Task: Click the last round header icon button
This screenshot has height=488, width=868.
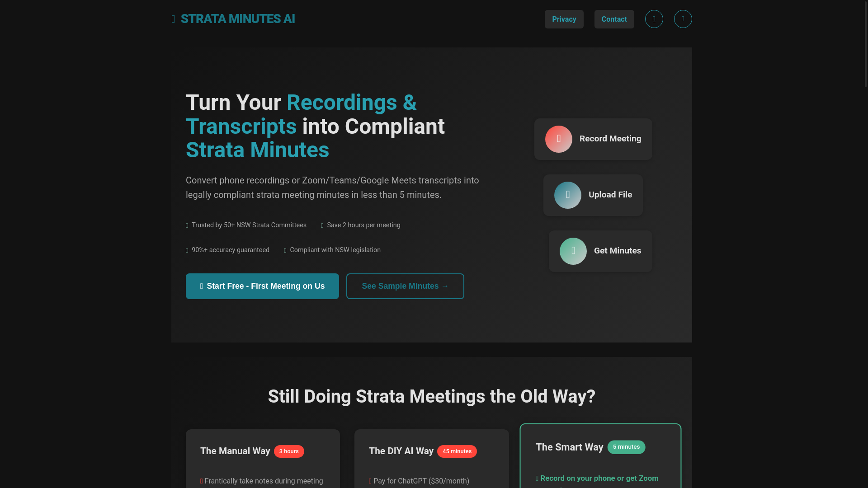Action: pyautogui.click(x=683, y=19)
